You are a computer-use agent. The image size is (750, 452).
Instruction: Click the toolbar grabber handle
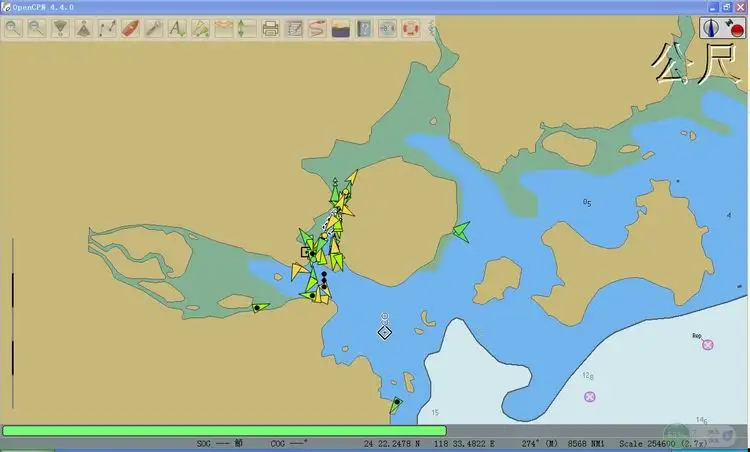click(x=431, y=29)
